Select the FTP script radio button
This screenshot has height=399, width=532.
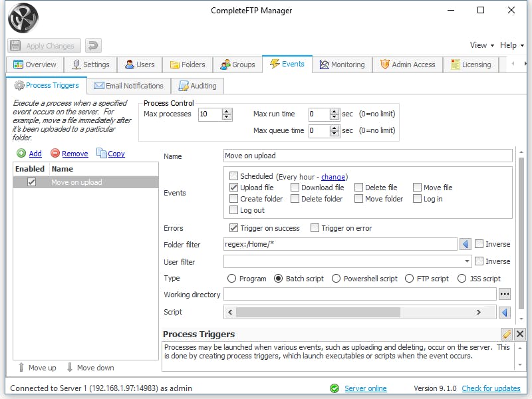[x=409, y=279]
